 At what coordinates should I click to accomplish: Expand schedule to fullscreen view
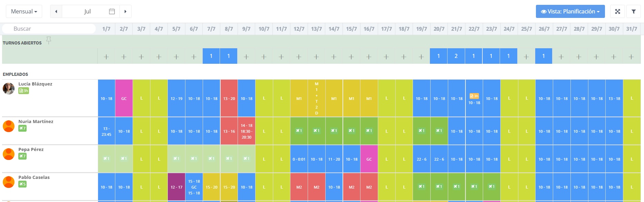(x=618, y=11)
